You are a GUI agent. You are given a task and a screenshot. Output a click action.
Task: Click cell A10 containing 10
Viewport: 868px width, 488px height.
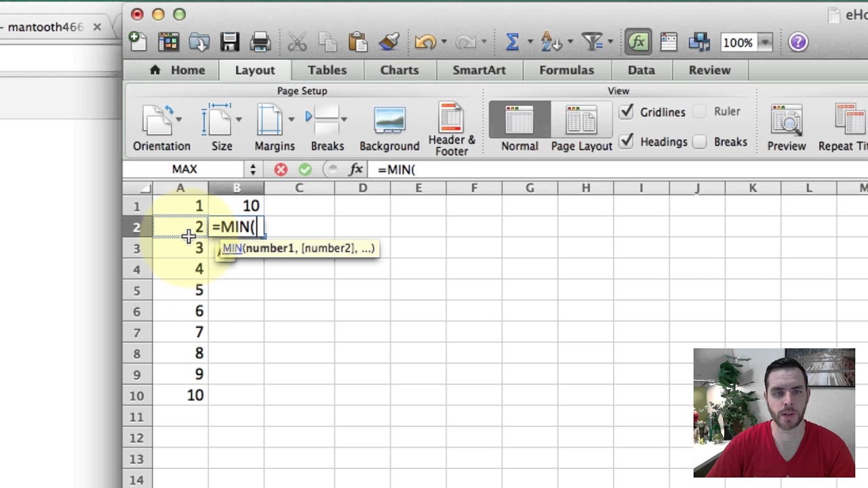pyautogui.click(x=180, y=395)
